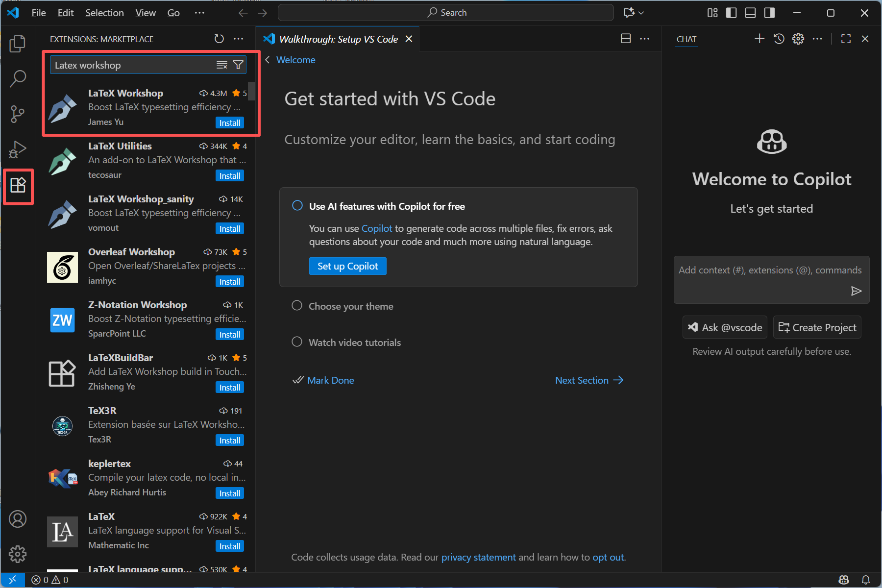
Task: Click Ask @vscode button
Action: 725,327
